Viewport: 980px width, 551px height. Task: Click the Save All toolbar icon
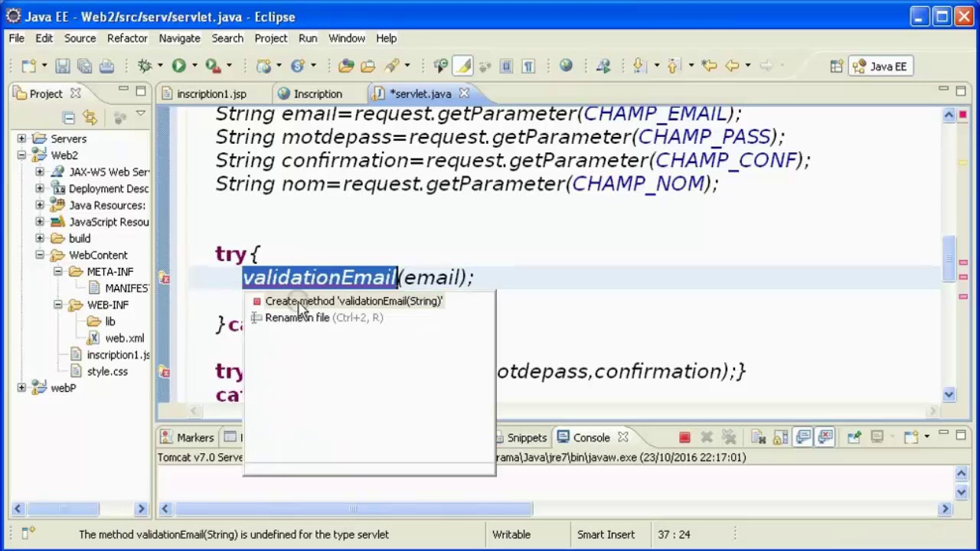(x=84, y=67)
